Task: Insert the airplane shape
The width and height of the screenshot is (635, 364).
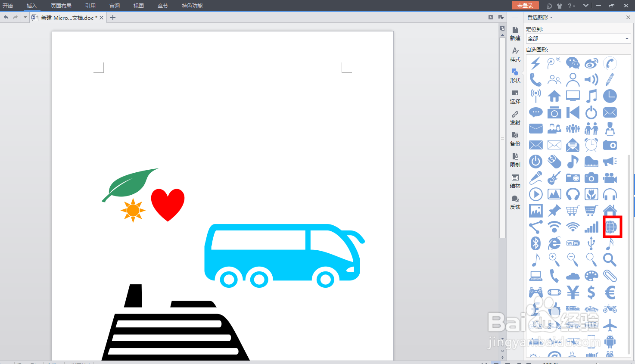Action: point(610,325)
